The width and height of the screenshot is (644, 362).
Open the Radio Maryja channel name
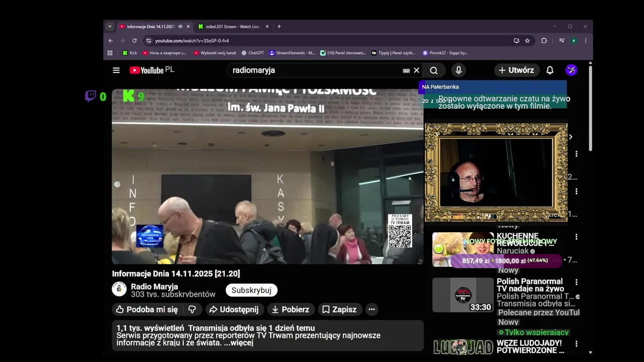[154, 287]
